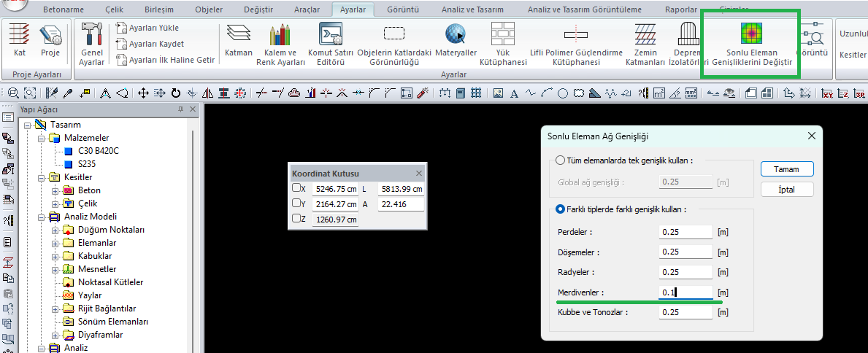Viewport: 868px width, 353px height.
Task: Switch to 3P perspective view icon
Action: (x=860, y=93)
